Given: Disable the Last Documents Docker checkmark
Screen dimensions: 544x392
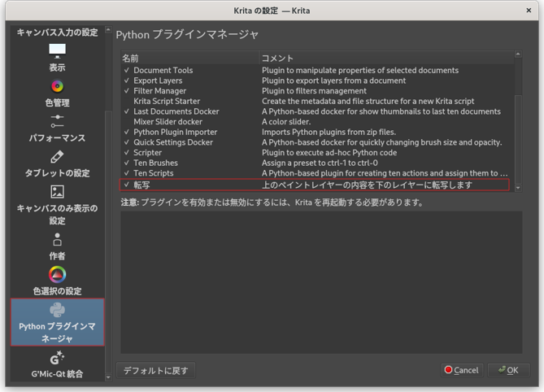Looking at the screenshot, I should click(127, 111).
